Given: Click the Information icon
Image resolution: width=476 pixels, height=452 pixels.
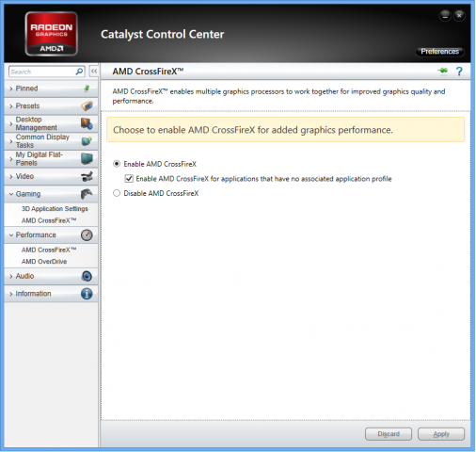Looking at the screenshot, I should tap(87, 294).
